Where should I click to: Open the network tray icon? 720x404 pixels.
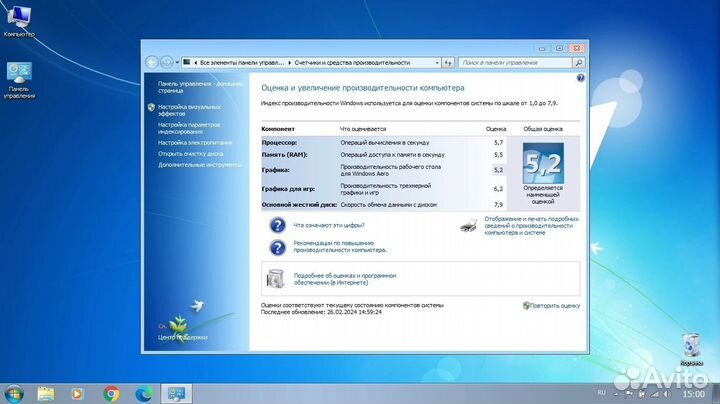tap(655, 394)
